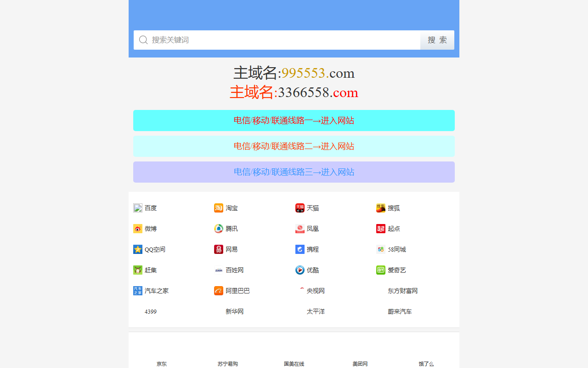Click the 主域名:995553.com heading text
588x368 pixels.
294,73
